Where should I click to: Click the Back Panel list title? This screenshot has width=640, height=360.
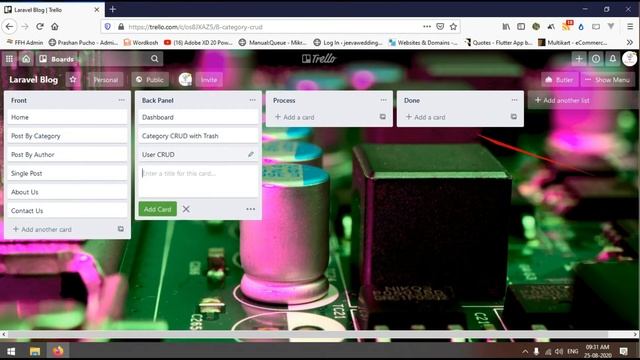(x=158, y=100)
